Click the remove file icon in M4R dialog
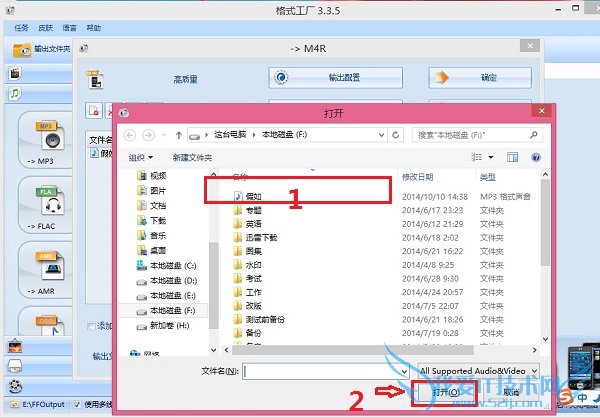This screenshot has height=418, width=600. 94,111
